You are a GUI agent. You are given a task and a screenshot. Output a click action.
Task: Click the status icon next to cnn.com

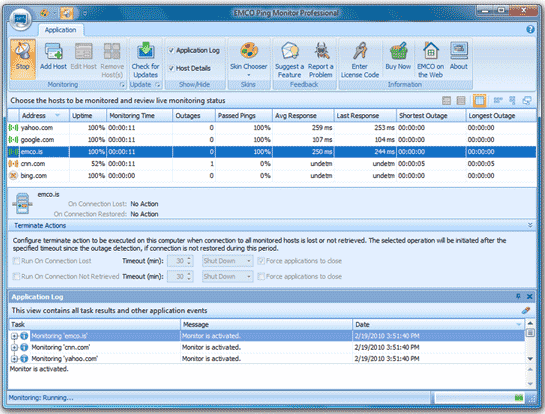tap(13, 164)
